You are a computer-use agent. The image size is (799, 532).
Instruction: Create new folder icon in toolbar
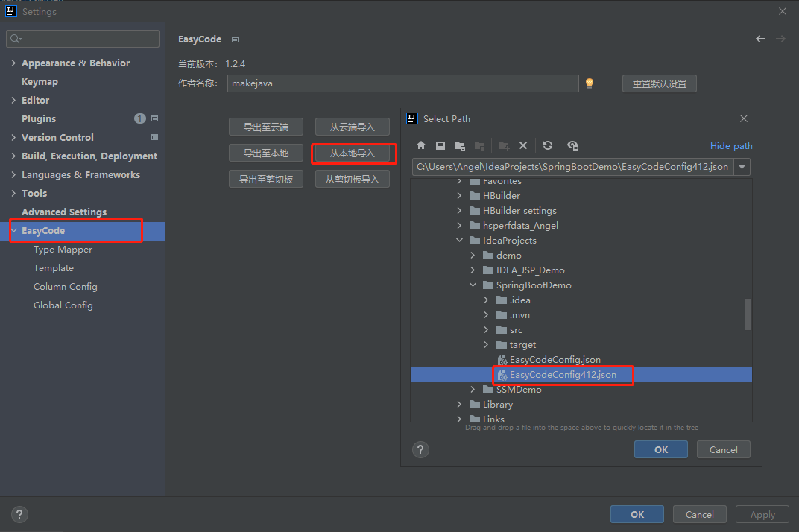[504, 146]
